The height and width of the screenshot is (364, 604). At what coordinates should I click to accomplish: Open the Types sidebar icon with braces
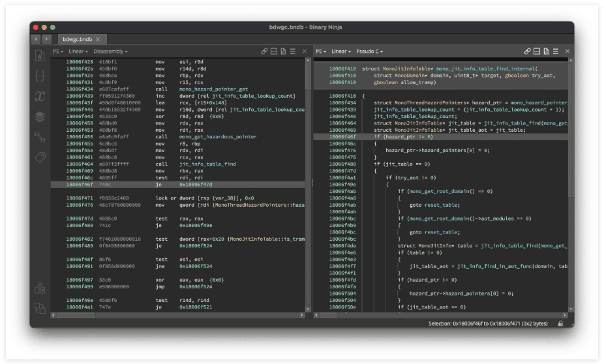[x=40, y=76]
